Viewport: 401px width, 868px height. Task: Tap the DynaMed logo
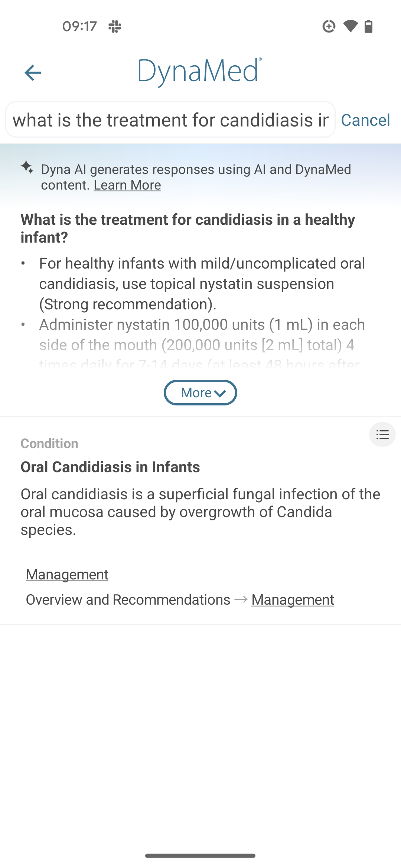[x=200, y=71]
